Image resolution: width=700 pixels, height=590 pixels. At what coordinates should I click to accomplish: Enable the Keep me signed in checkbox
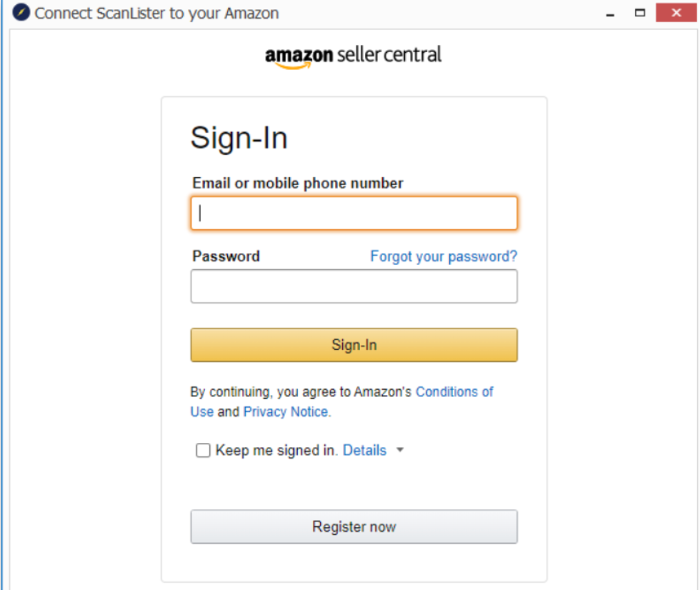click(203, 451)
